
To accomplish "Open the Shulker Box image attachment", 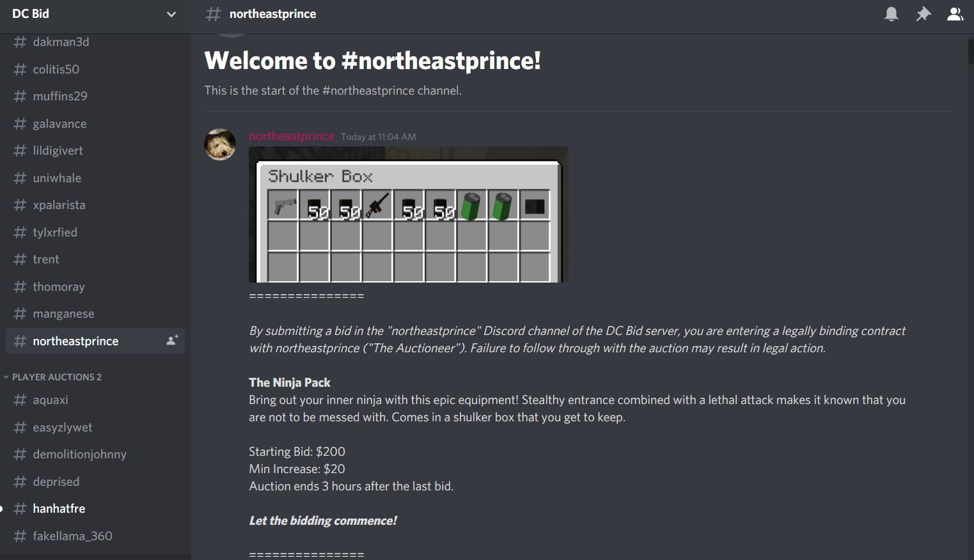I will [408, 214].
